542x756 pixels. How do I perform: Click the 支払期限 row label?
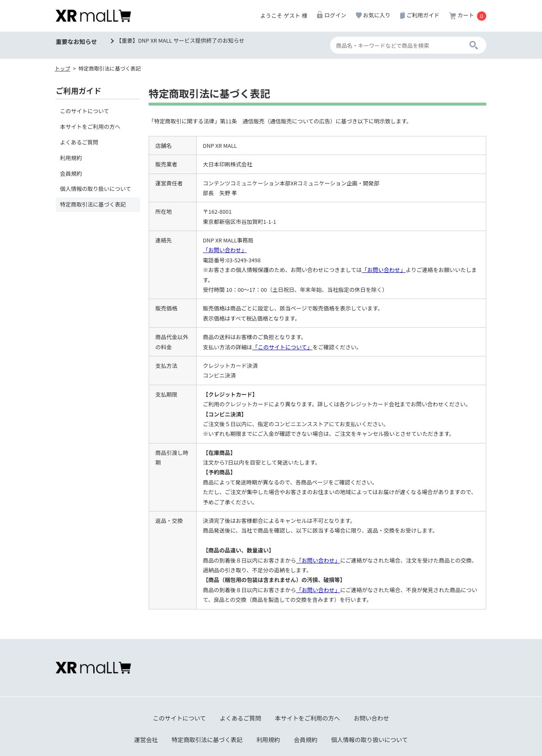click(166, 394)
